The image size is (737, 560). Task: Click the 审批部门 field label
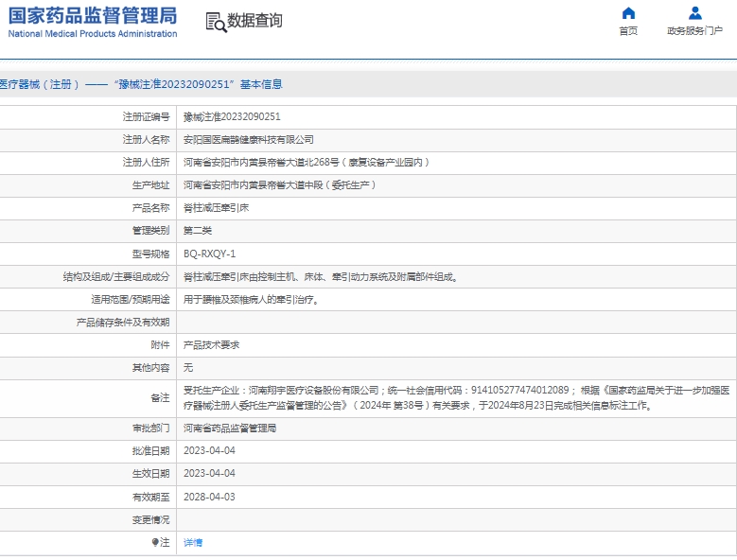150,429
